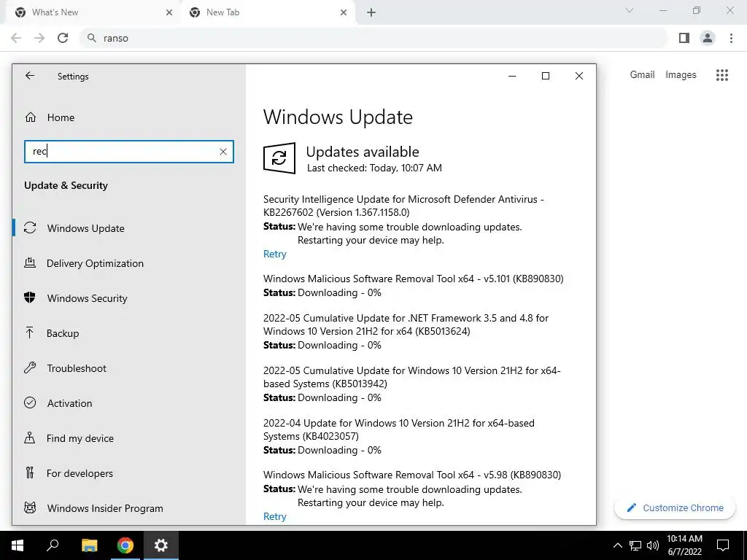Select the 2022-04 Update KB4023057 text

pos(399,429)
